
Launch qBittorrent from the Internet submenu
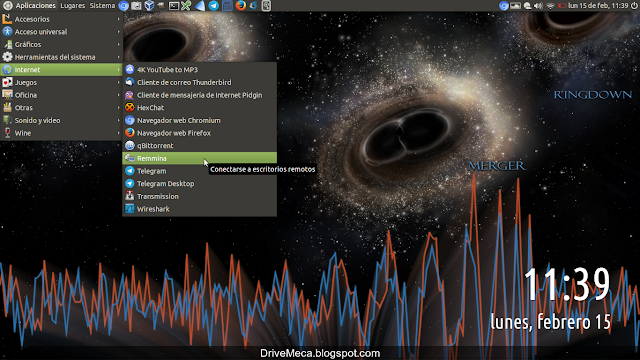[x=200, y=145]
